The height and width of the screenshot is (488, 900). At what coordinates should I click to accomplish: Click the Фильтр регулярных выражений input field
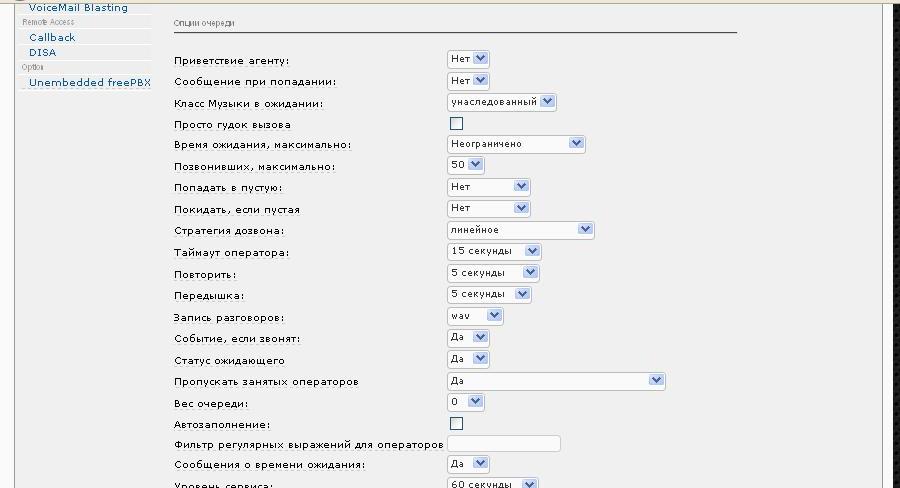click(x=504, y=444)
